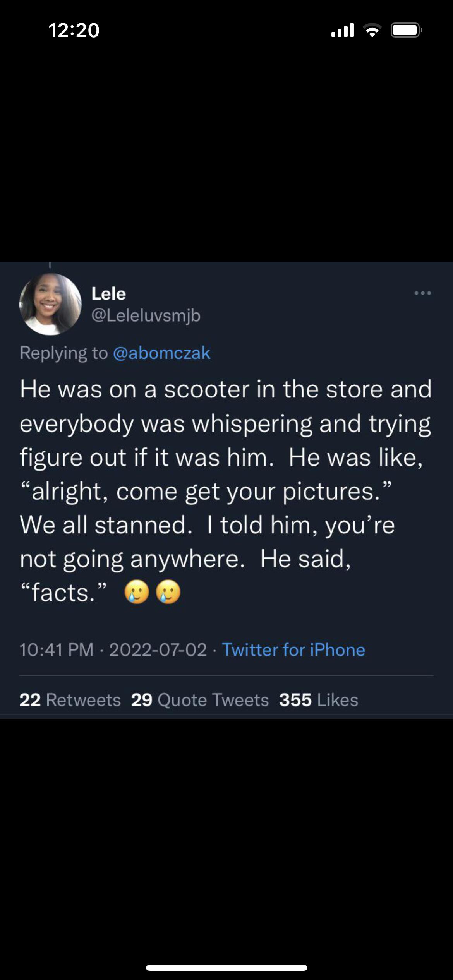The image size is (453, 980).
Task: Tap Lele's profile picture
Action: coord(50,304)
